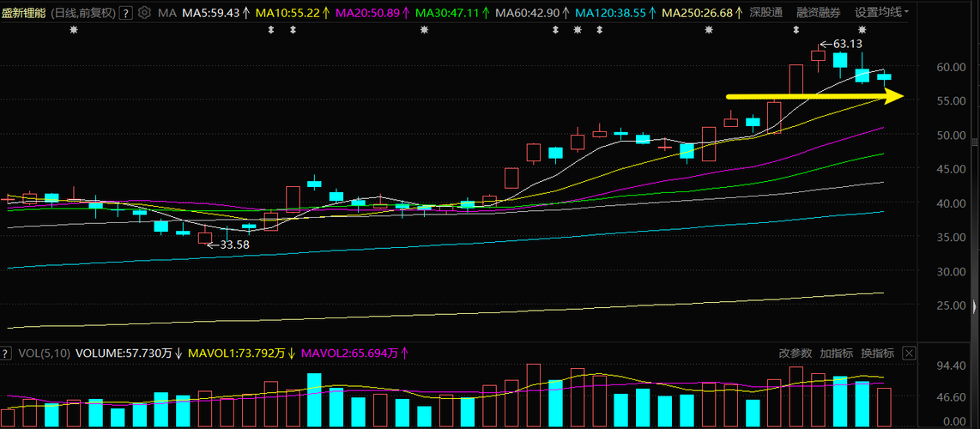Viewport: 980px width, 429px height.
Task: Click the side panel collapse arrow at right edge
Action: pos(976,306)
